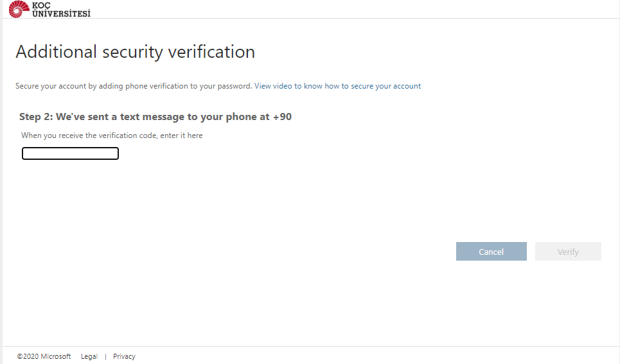Open the View video to secure account link

pyautogui.click(x=337, y=86)
